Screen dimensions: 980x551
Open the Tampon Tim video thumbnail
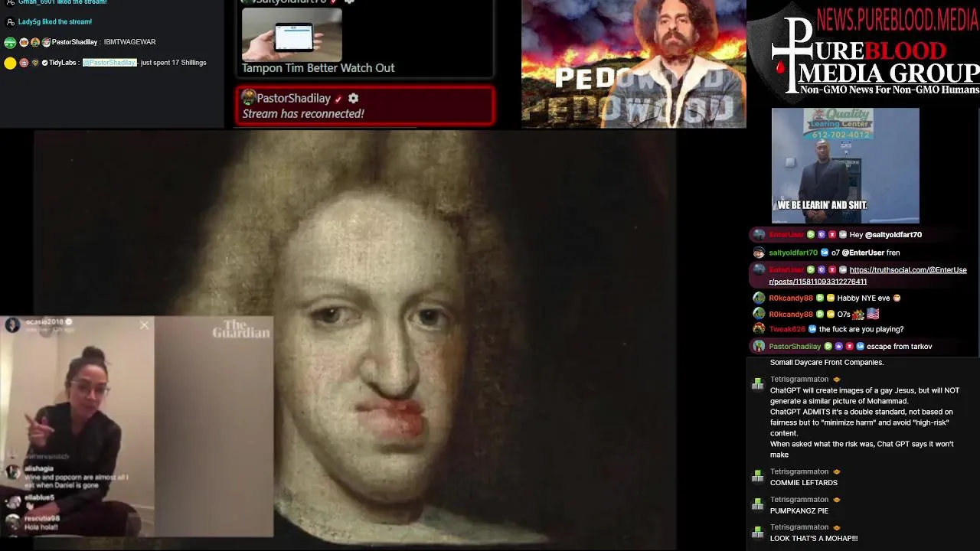point(292,34)
